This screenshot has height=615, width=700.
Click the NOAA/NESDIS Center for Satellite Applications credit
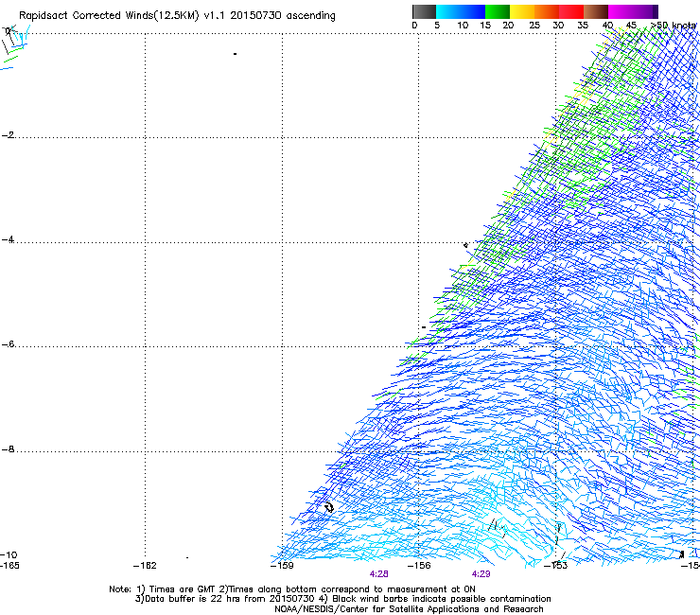point(409,609)
